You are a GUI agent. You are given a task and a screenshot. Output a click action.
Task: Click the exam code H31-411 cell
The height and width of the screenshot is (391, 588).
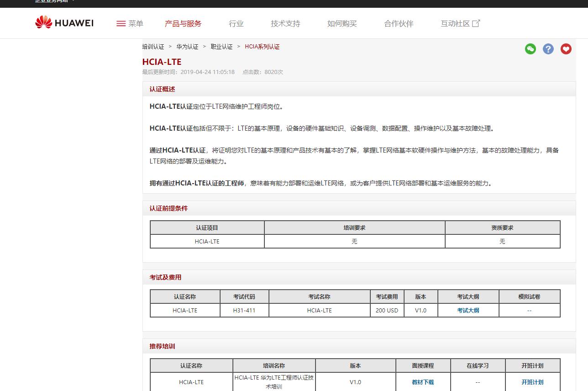point(244,310)
